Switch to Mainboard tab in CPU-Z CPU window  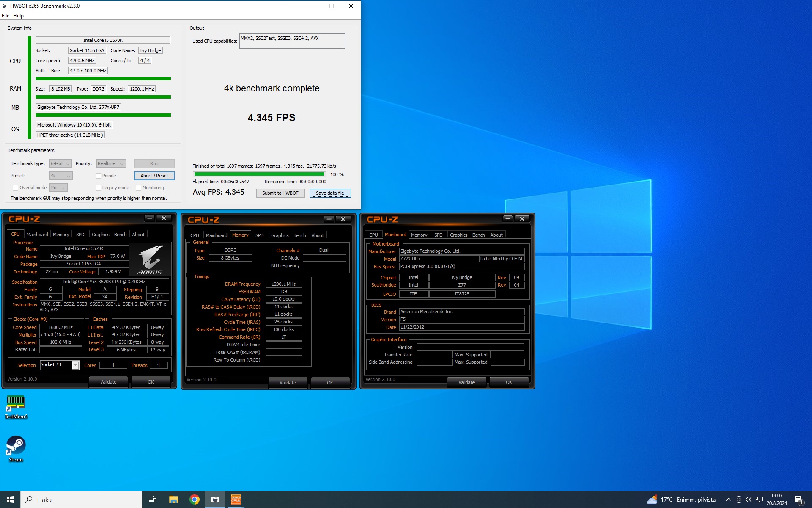(37, 235)
